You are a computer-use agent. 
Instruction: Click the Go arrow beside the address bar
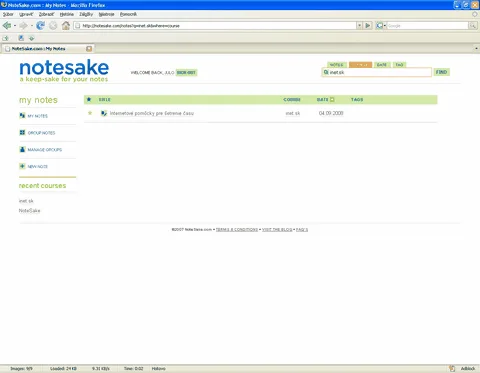[x=368, y=25]
